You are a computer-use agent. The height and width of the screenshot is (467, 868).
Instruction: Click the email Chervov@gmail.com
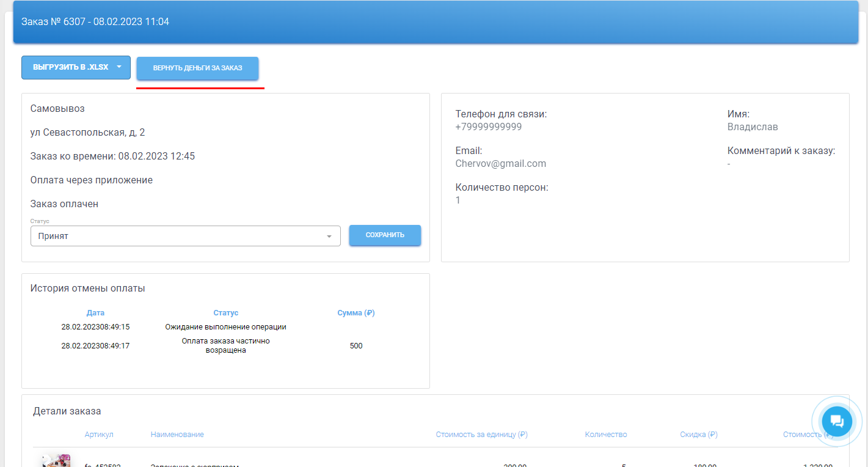click(501, 164)
